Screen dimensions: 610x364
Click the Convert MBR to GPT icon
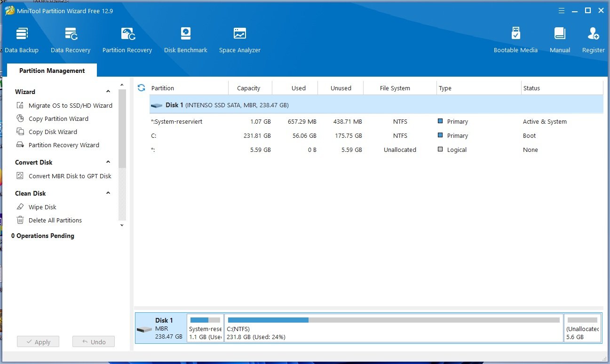click(20, 176)
